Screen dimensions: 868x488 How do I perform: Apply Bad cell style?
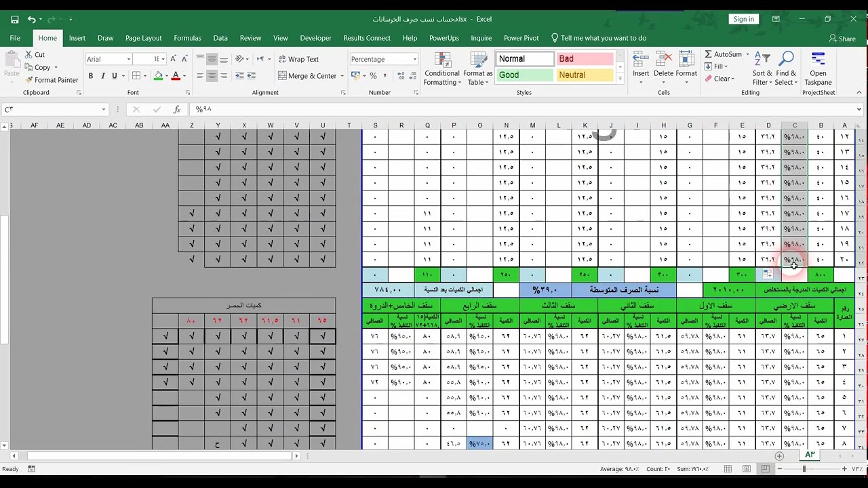(585, 59)
